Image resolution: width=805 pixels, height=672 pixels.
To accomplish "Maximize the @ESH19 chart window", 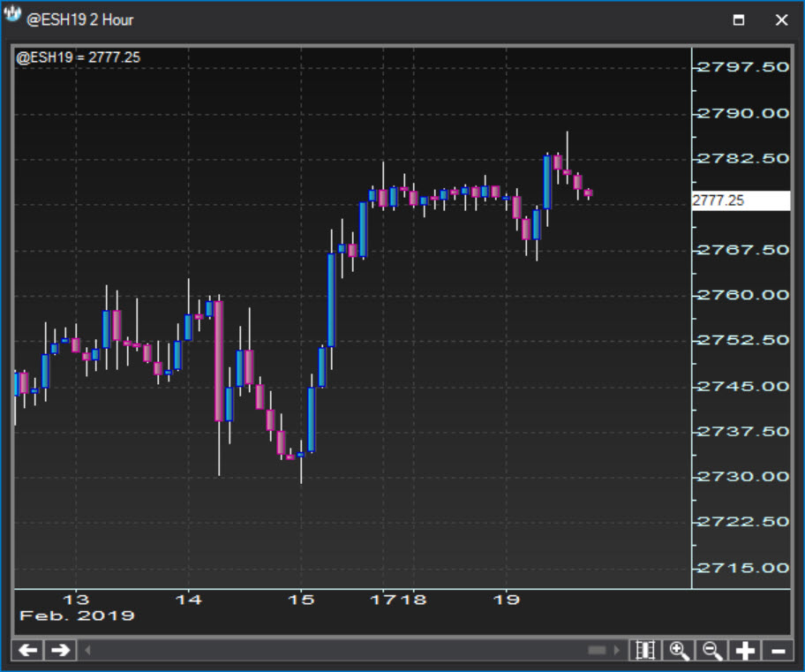I will tap(739, 20).
